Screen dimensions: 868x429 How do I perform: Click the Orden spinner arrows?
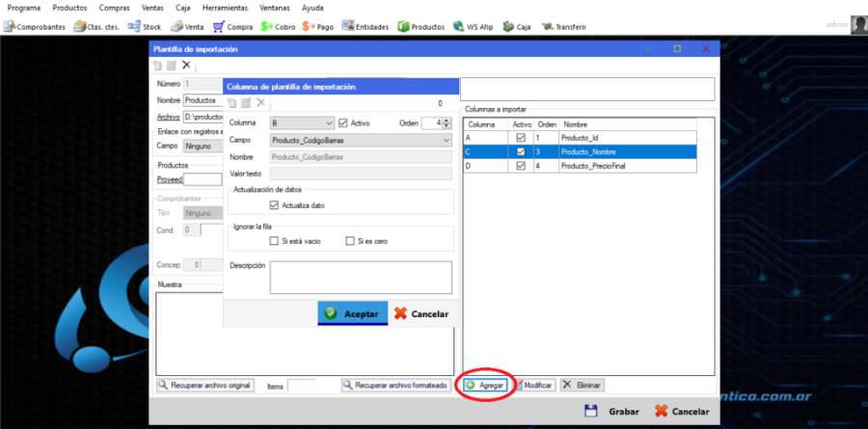coord(448,123)
